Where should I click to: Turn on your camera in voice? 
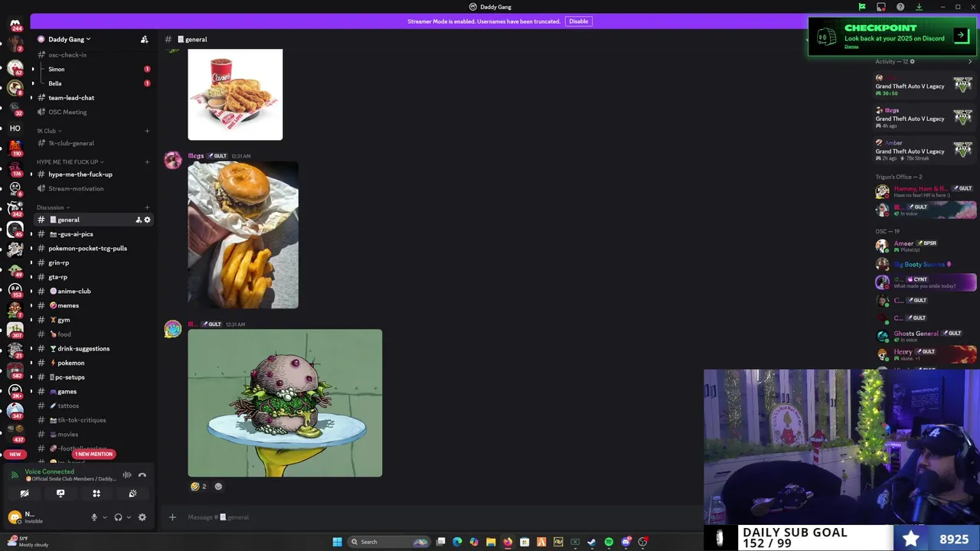pos(24,494)
